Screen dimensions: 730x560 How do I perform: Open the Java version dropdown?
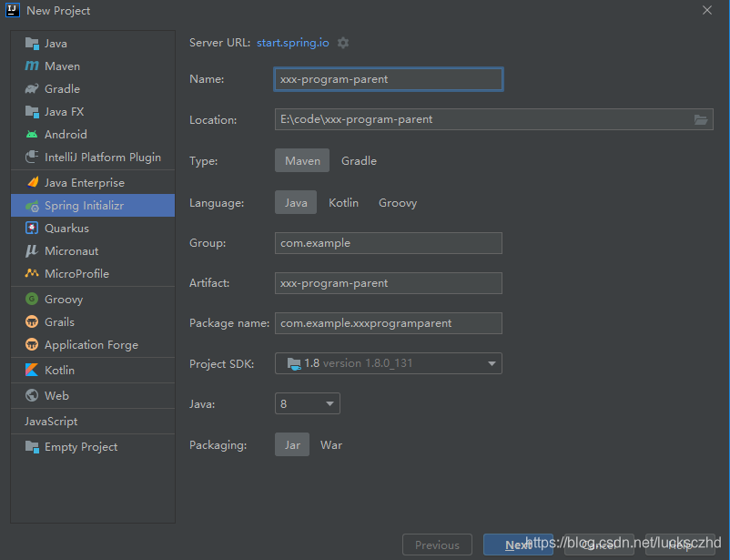[308, 403]
